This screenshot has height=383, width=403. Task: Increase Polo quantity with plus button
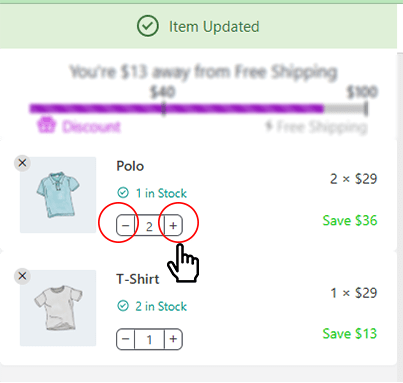[x=173, y=226]
